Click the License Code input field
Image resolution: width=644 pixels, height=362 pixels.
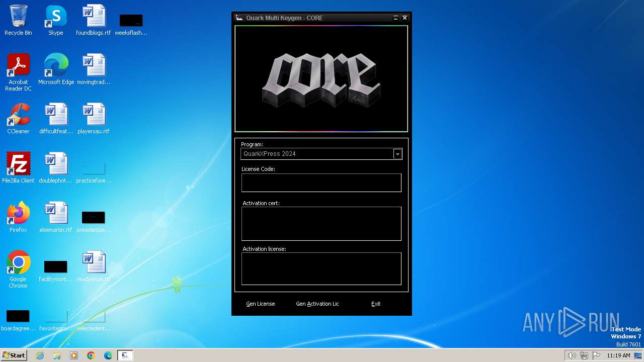coord(321,183)
